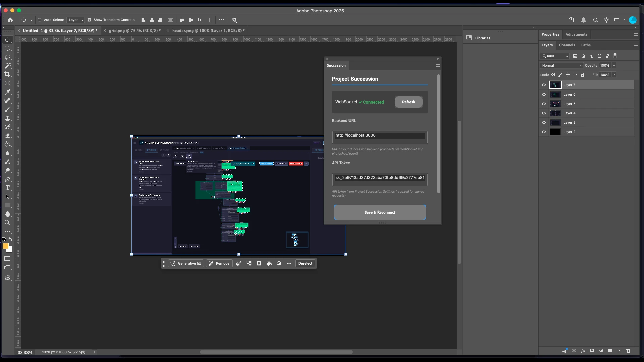Click the orange foreground color swatch
The height and width of the screenshot is (362, 644).
click(5, 246)
